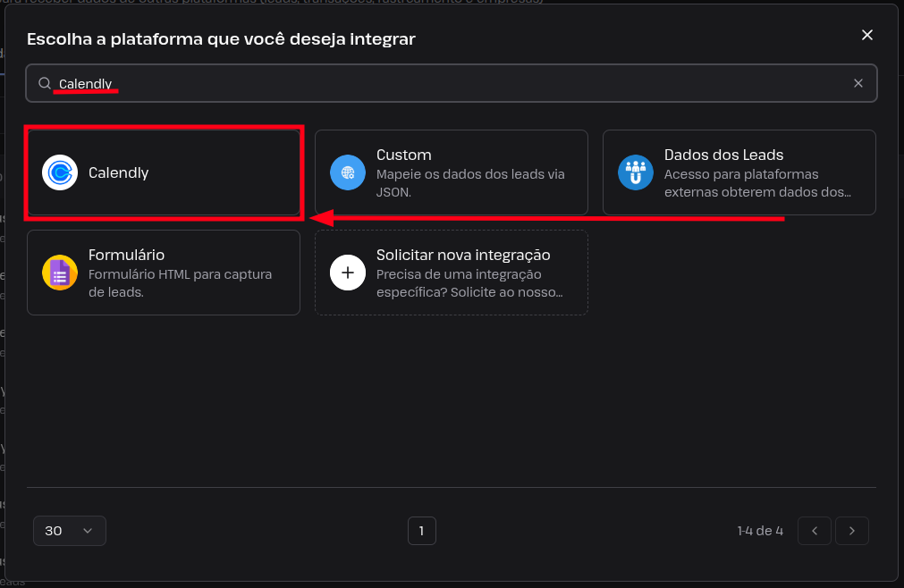Go to next page arrow
904x588 pixels.
point(852,531)
